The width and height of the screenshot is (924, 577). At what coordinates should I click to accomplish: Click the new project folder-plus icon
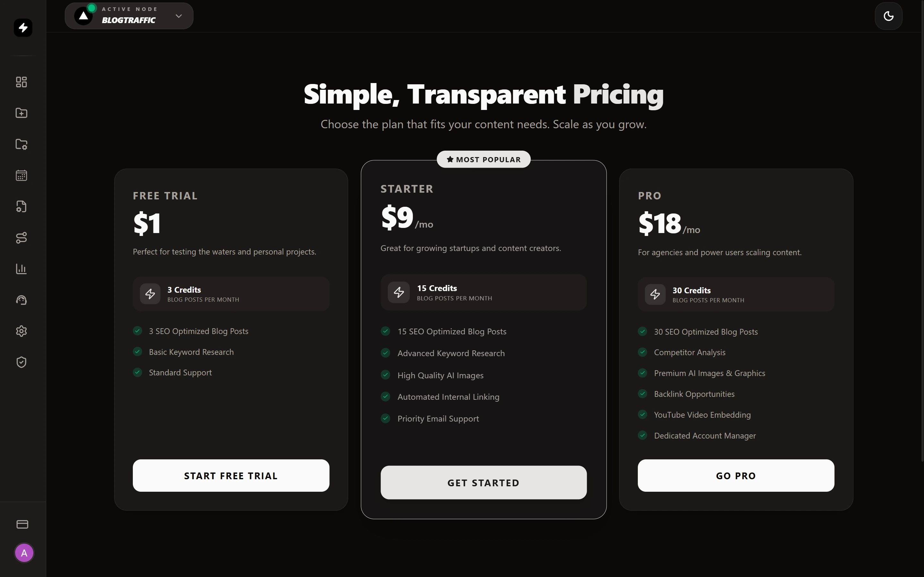(x=22, y=113)
